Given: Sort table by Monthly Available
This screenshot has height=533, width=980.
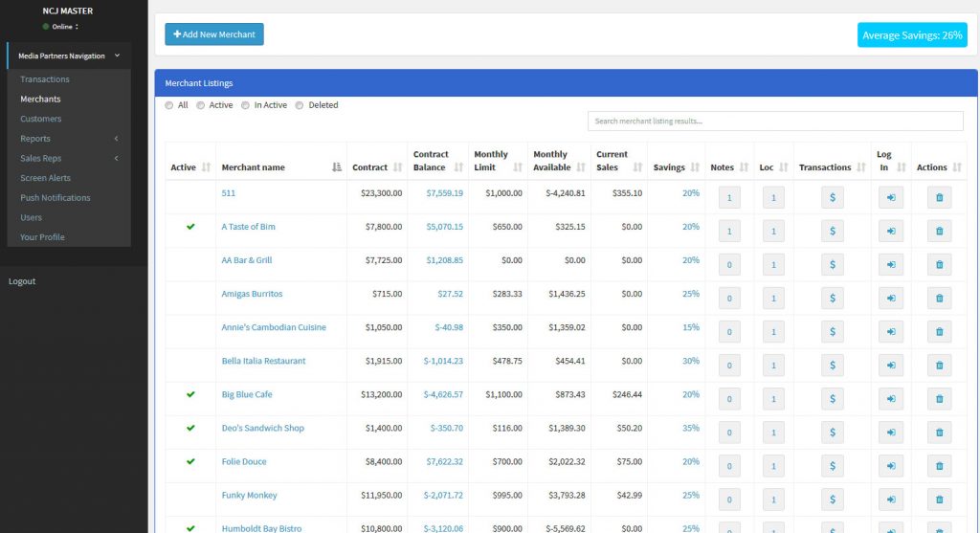Looking at the screenshot, I should 559,161.
